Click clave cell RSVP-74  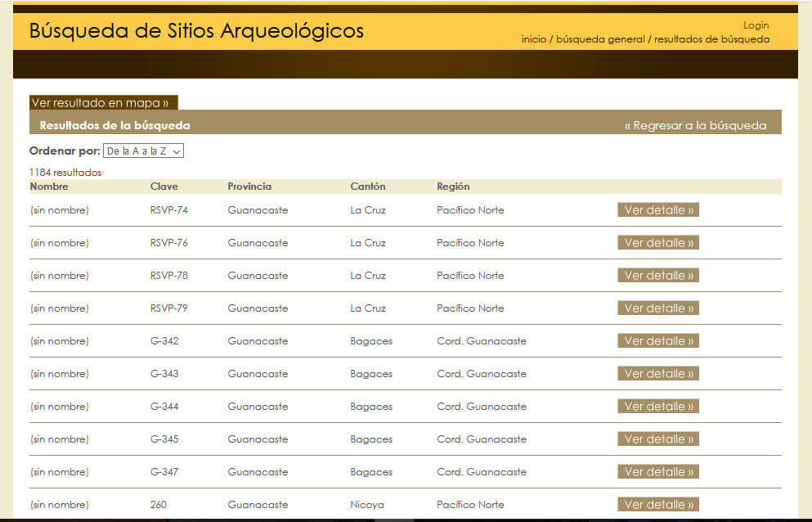point(168,210)
